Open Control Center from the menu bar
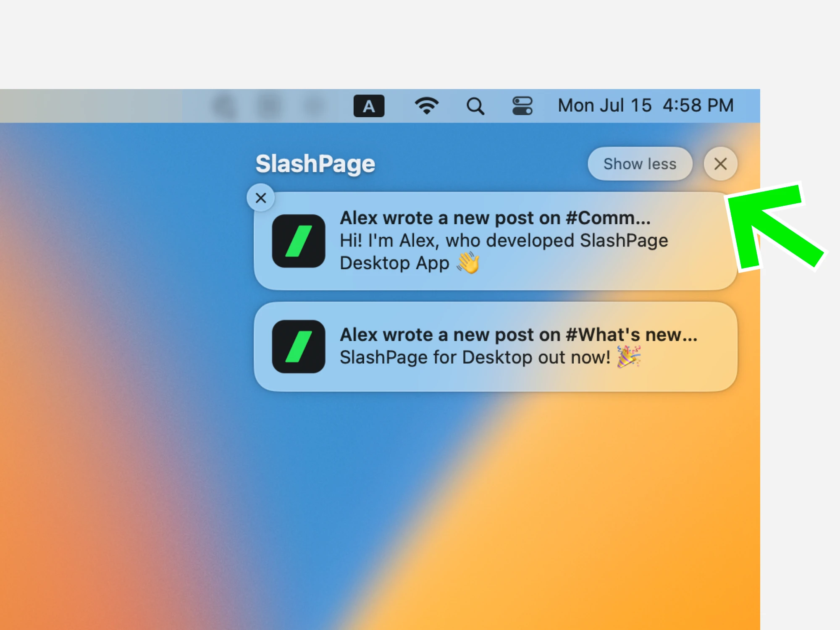840x630 pixels. [x=522, y=106]
